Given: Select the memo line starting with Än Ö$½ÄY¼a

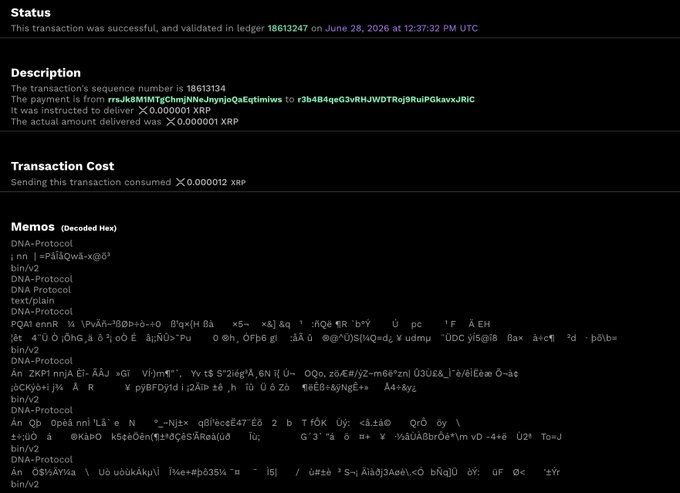Looking at the screenshot, I should tap(285, 472).
